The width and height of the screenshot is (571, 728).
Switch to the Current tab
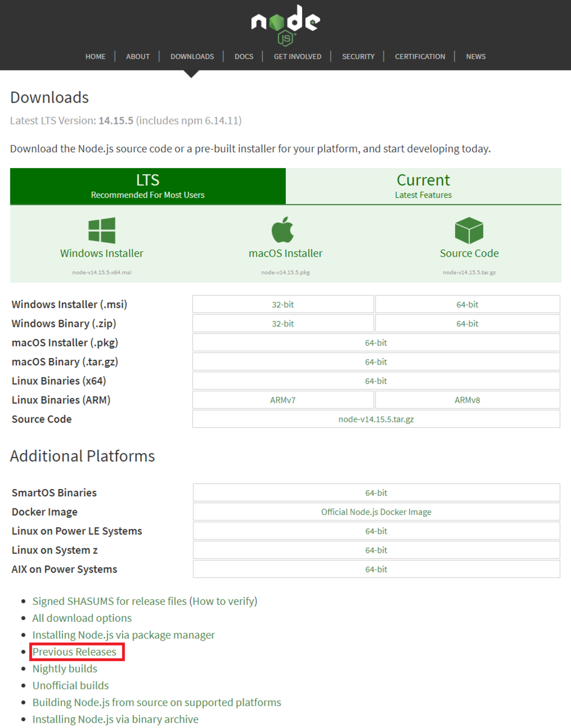pos(424,186)
